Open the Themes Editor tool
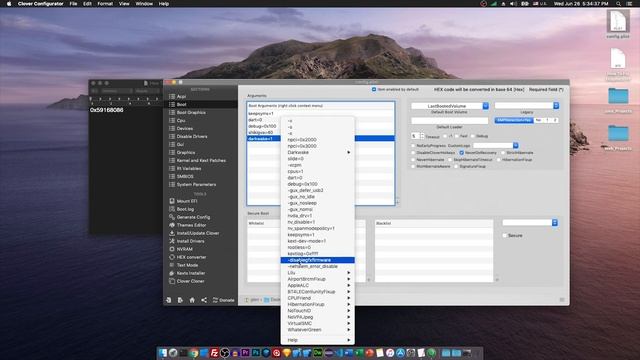This screenshot has width=640, height=360. tap(191, 225)
